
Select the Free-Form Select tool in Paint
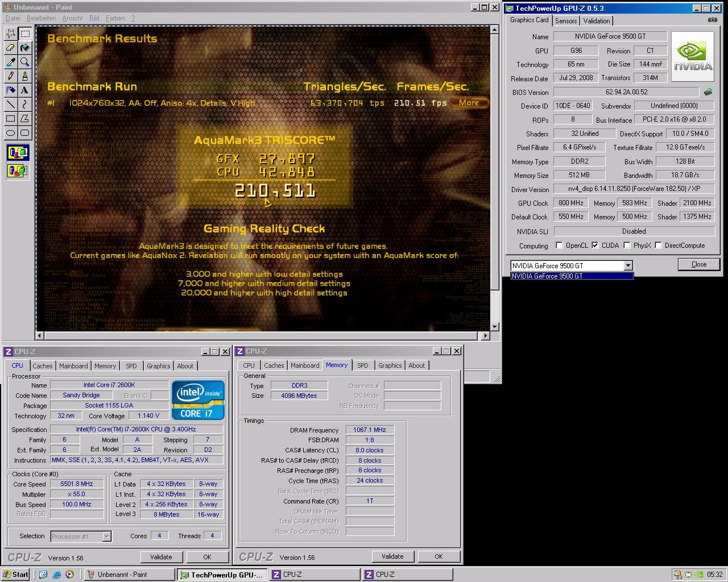11,34
